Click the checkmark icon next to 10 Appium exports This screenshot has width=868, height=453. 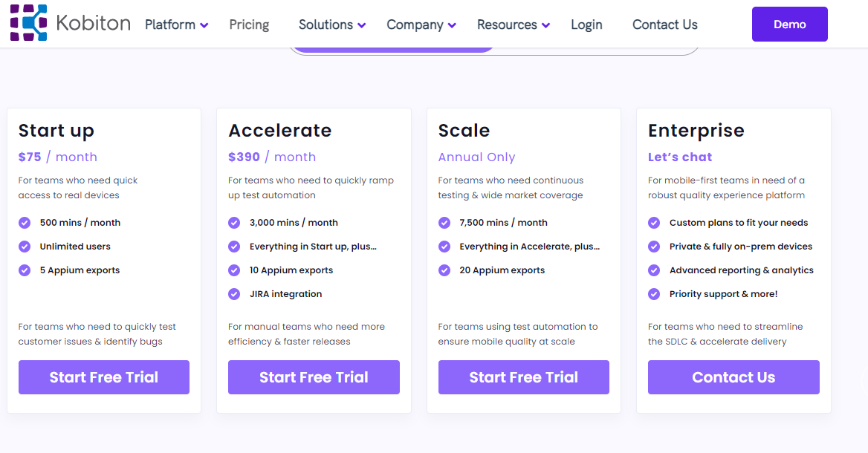coord(234,270)
